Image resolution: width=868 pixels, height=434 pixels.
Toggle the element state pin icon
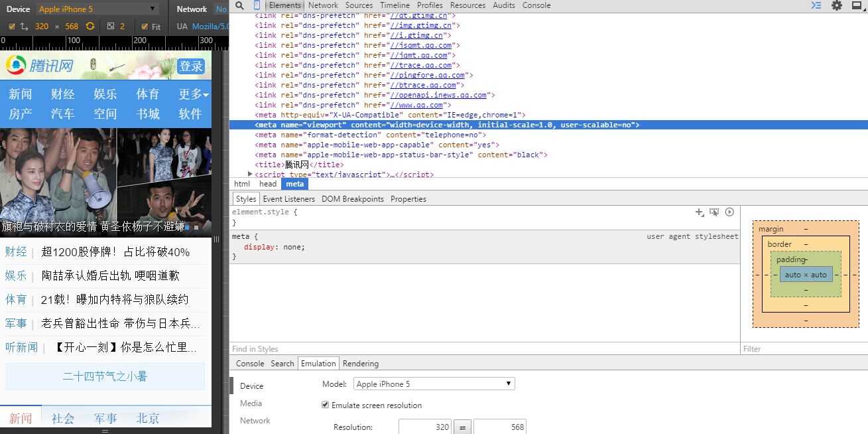(714, 212)
